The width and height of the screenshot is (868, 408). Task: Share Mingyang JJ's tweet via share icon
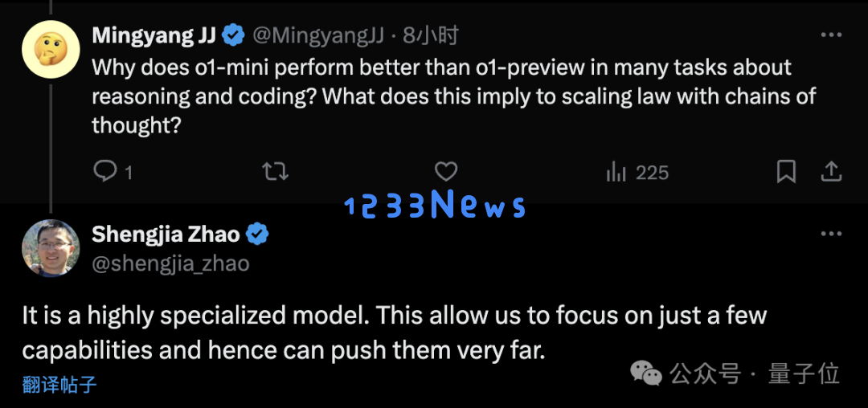point(831,172)
